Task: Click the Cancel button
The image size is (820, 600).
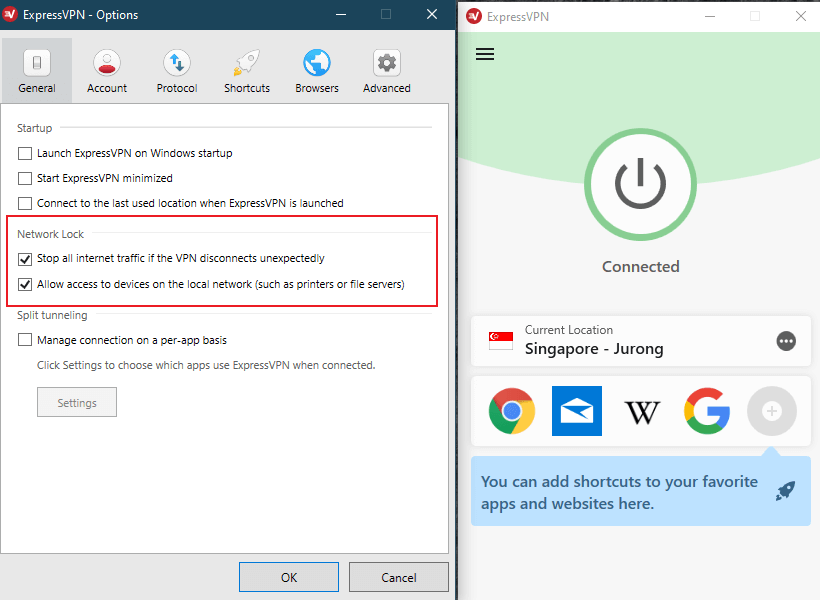Action: pyautogui.click(x=398, y=577)
